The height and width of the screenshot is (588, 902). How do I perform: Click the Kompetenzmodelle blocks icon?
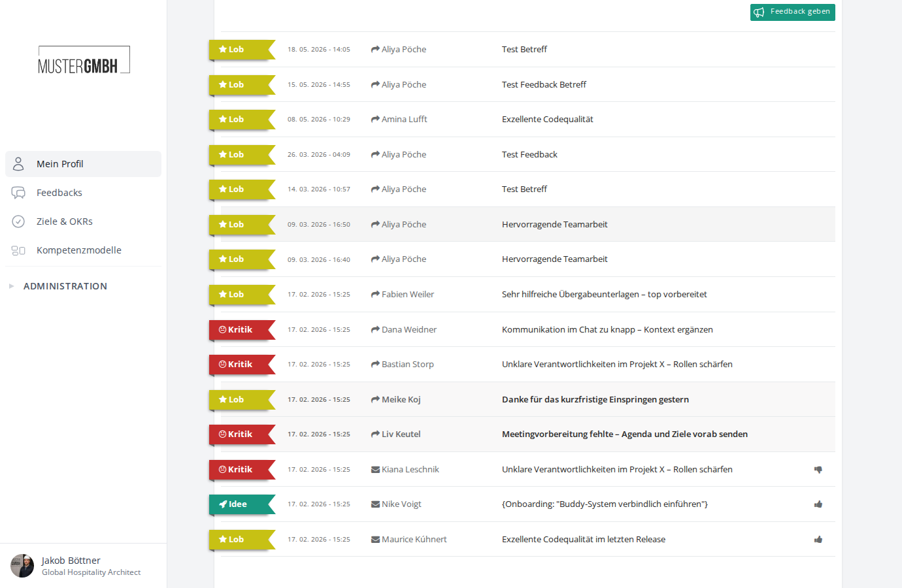click(x=18, y=250)
